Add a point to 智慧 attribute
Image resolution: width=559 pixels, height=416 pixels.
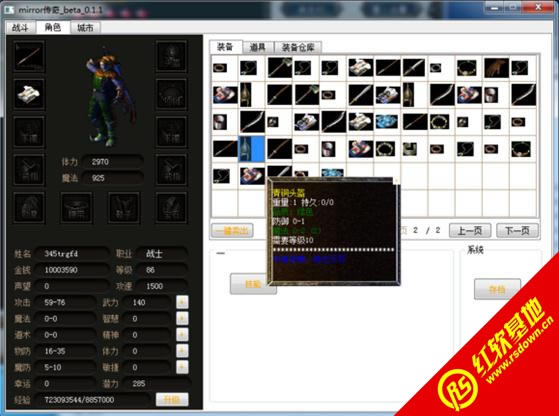point(182,318)
